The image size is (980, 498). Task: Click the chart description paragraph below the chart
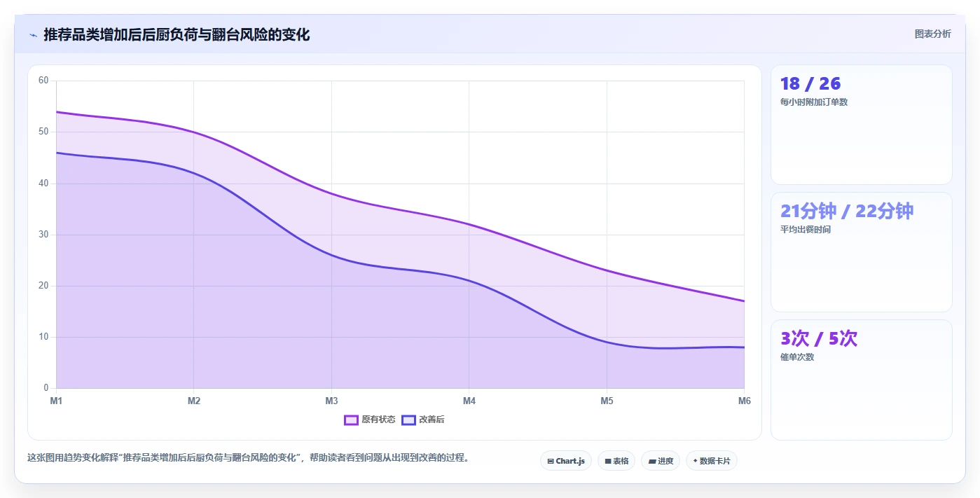point(248,458)
